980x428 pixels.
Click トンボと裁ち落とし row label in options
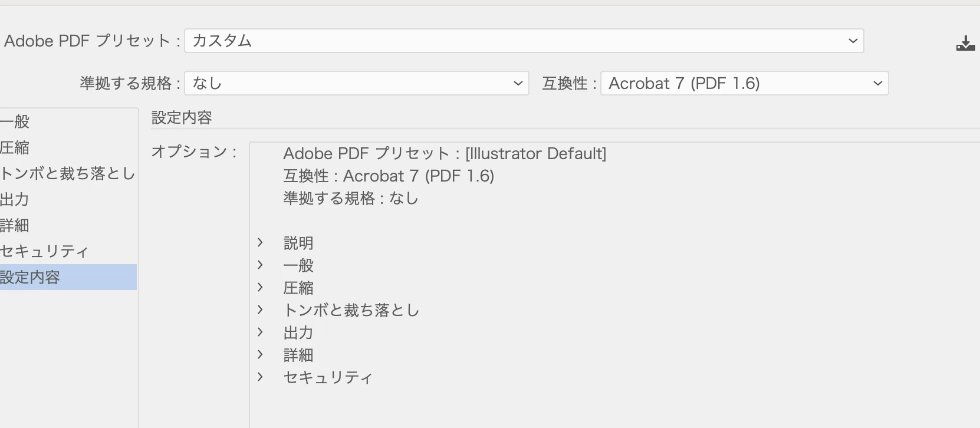[x=351, y=310]
